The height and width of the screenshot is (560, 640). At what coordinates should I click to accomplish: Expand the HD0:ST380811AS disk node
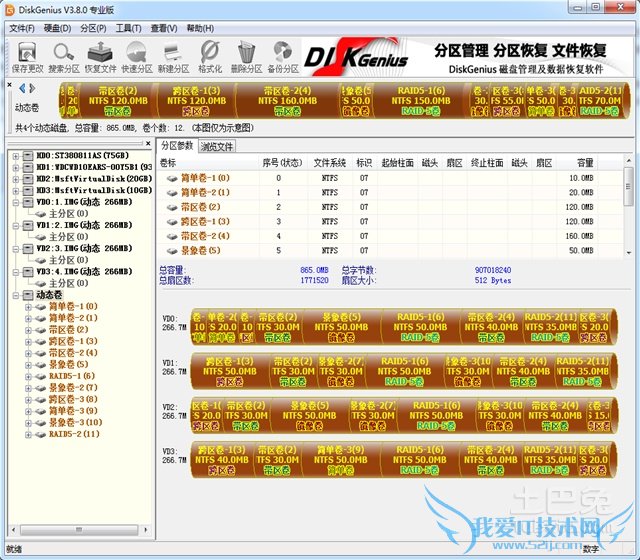coord(14,156)
